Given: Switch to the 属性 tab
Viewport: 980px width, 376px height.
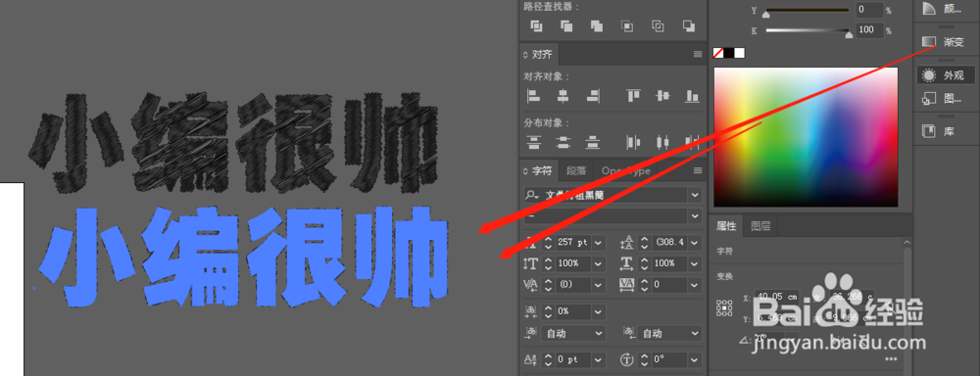Looking at the screenshot, I should pos(725,226).
